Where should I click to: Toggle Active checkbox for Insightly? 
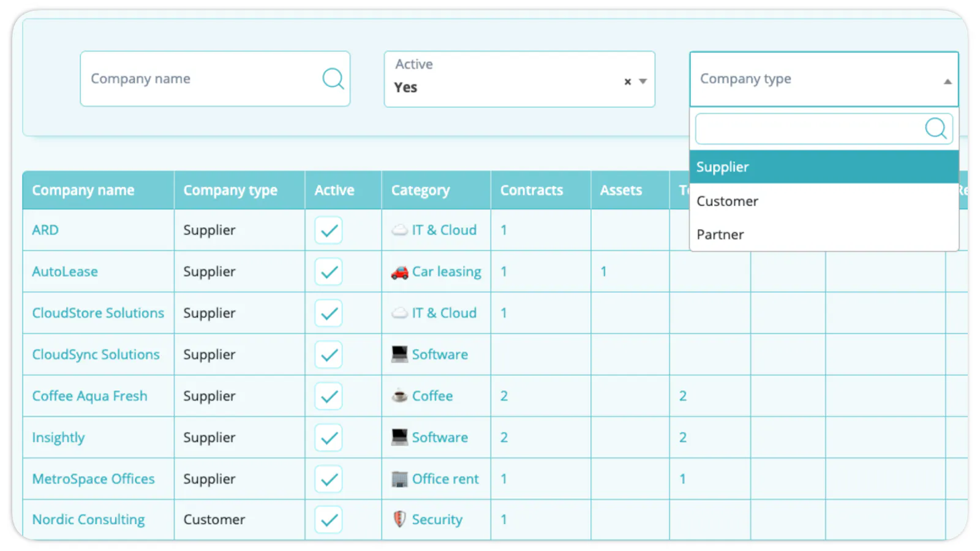tap(329, 438)
